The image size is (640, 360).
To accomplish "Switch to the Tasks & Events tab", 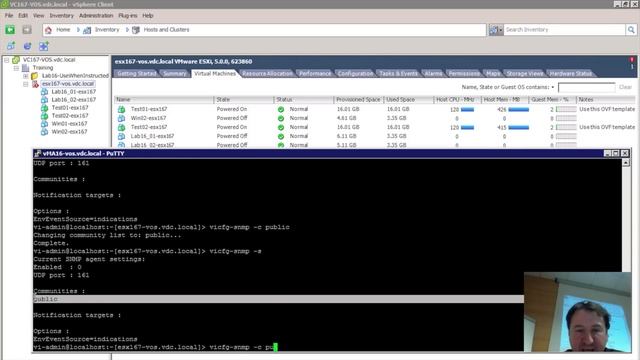I will tap(398, 73).
